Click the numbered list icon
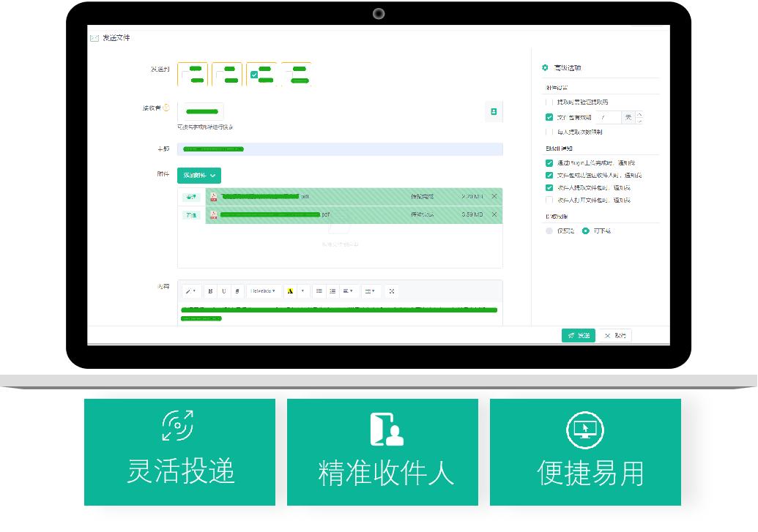The image size is (758, 532). tap(332, 291)
